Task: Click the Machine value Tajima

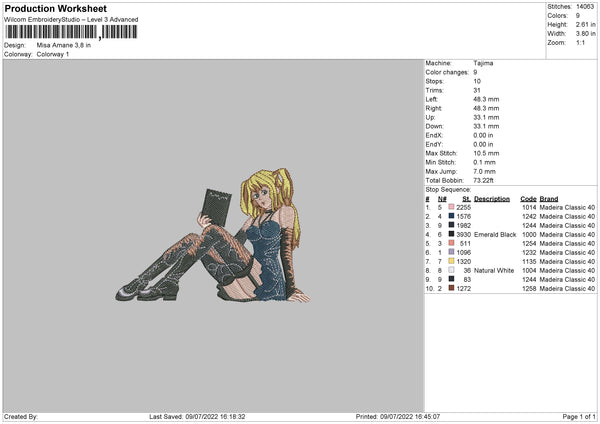Action: pyautogui.click(x=483, y=63)
